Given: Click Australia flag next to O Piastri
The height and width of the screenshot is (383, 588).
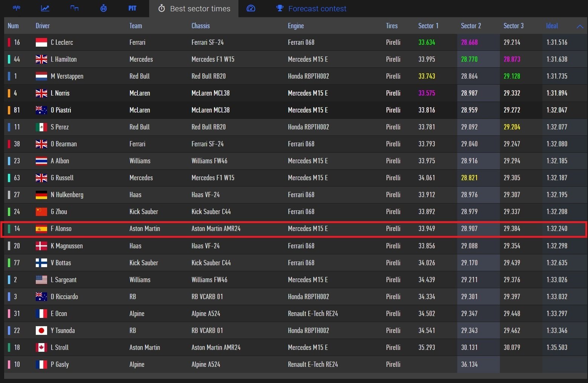Looking at the screenshot, I should coord(41,110).
